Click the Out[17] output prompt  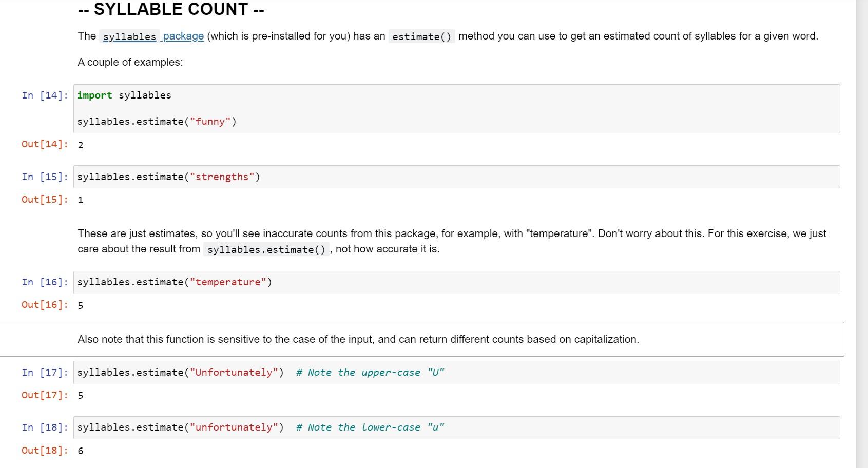[x=45, y=395]
